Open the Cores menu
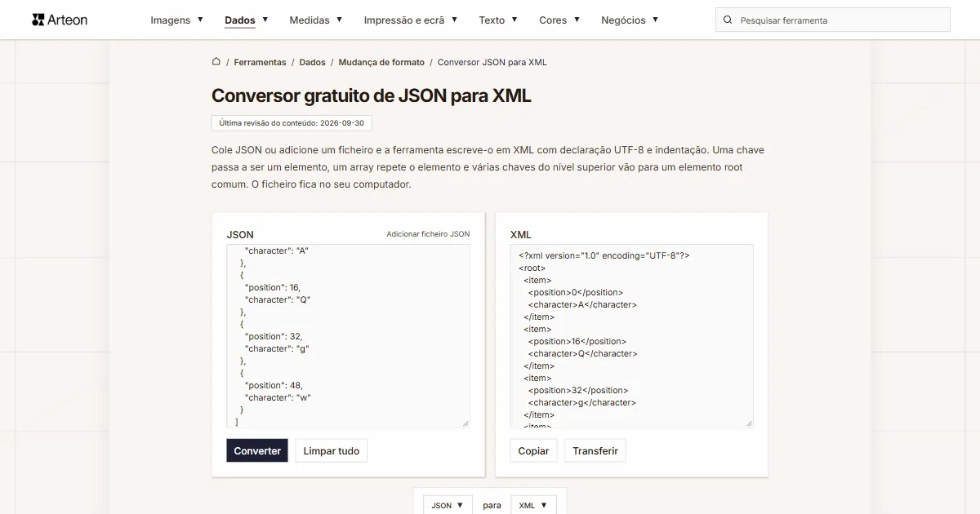The image size is (980, 514). tap(559, 20)
